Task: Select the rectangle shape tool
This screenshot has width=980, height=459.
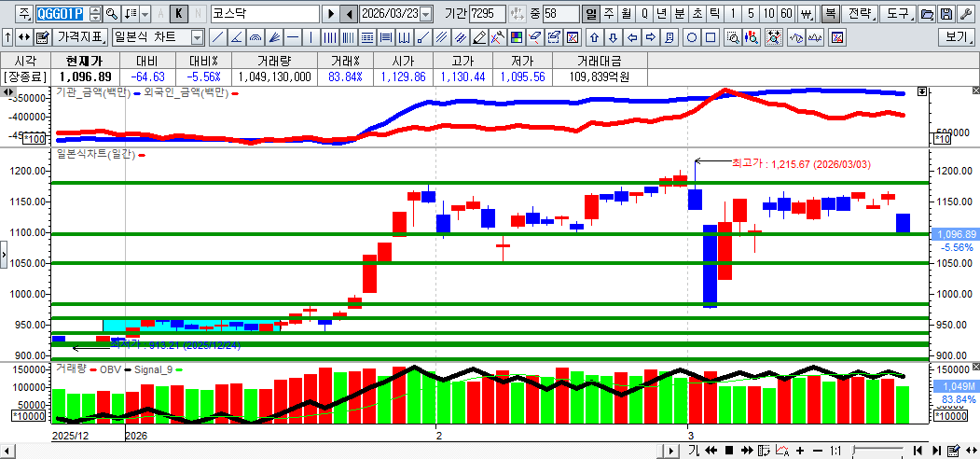Action: tap(711, 37)
